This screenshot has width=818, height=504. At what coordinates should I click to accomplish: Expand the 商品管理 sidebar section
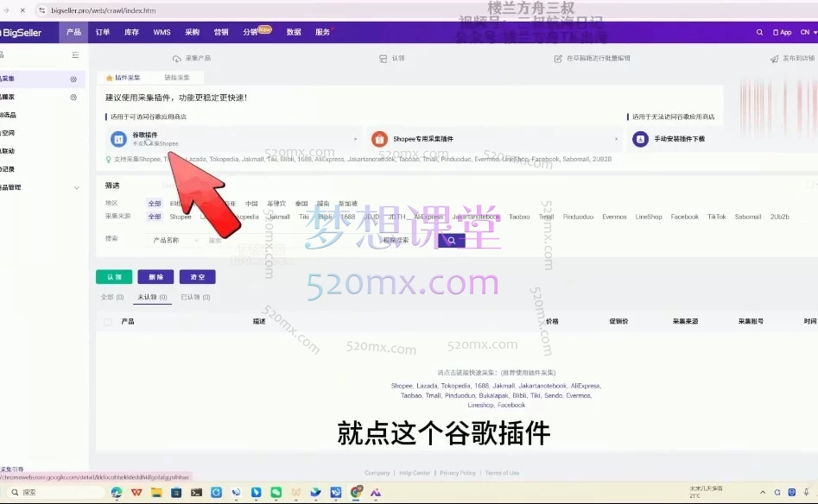77,187
